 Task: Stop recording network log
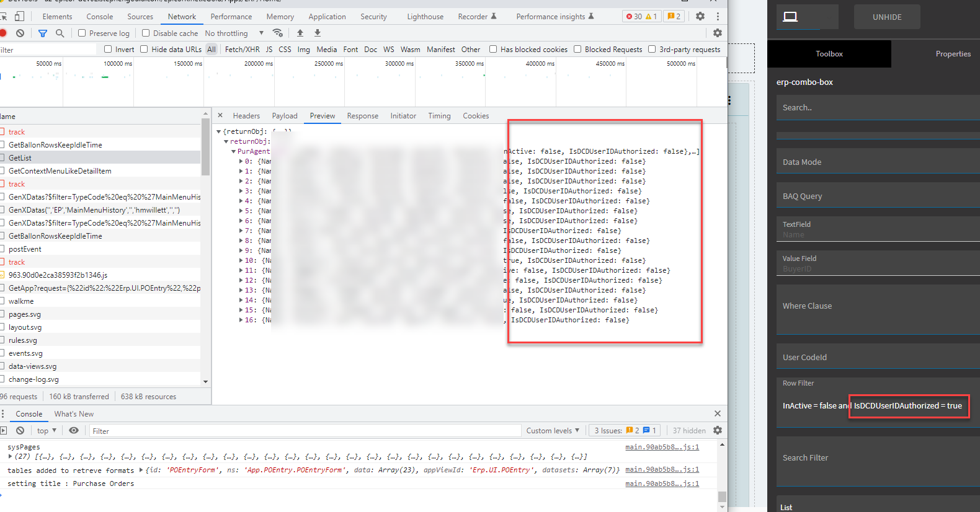pos(3,33)
